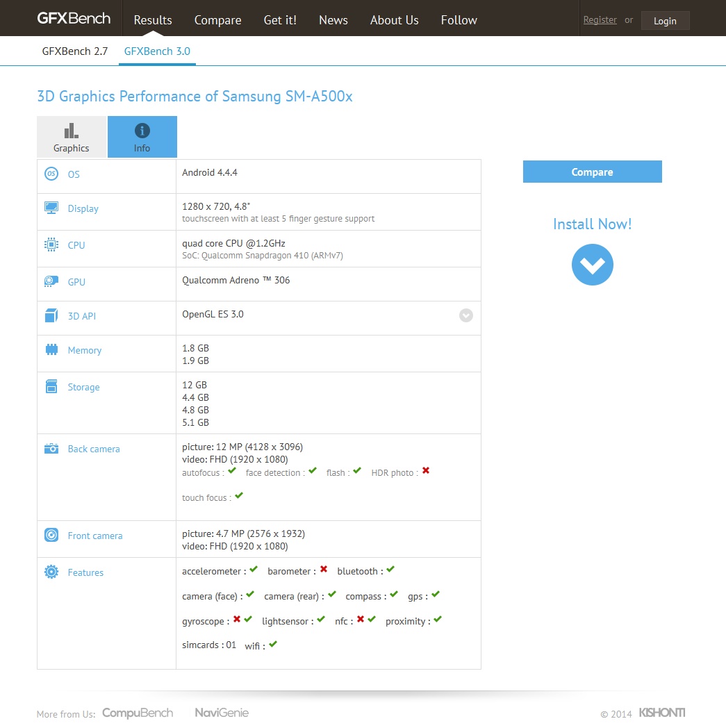The image size is (726, 728).
Task: Click the CPU chip icon
Action: (x=51, y=245)
